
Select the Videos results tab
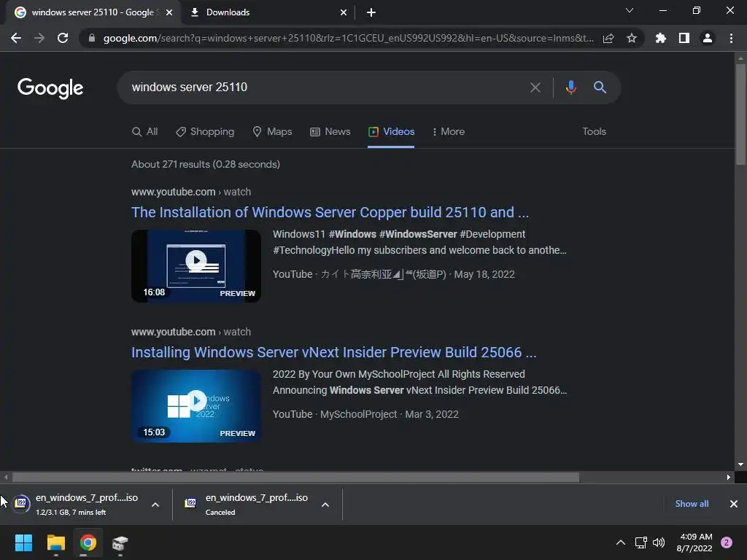[x=391, y=132]
